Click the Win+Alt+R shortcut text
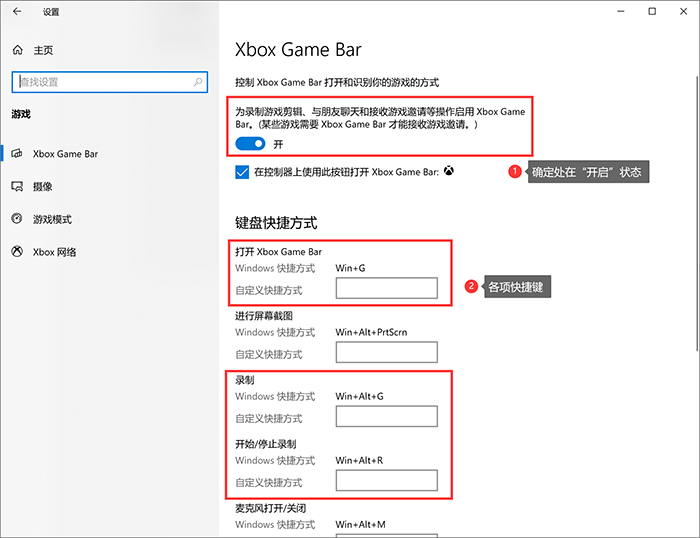 click(359, 460)
